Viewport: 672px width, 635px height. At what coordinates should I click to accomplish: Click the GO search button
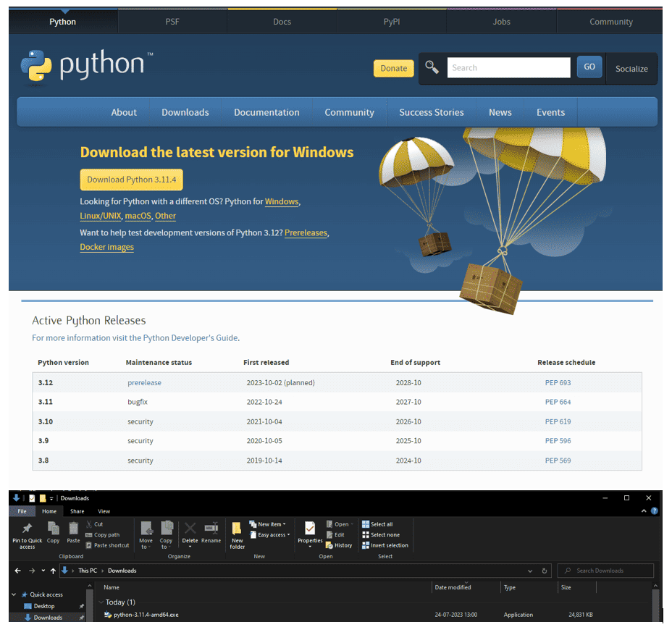(x=589, y=67)
